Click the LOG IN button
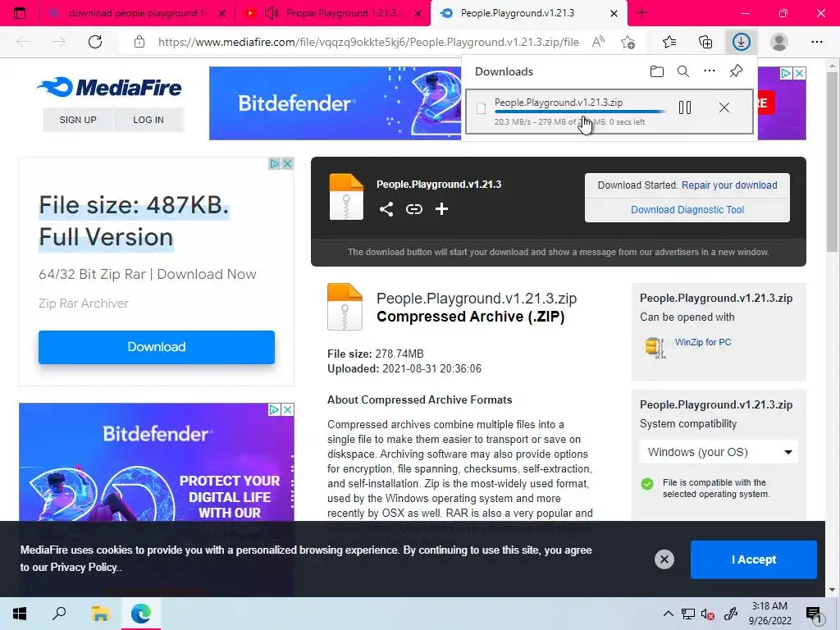840x630 pixels. 148,120
